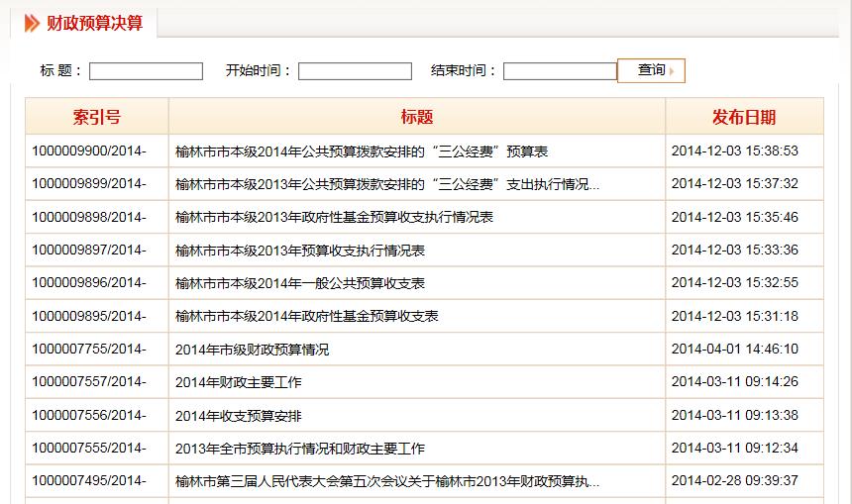Open 2014年财政主要工作 link

click(238, 382)
